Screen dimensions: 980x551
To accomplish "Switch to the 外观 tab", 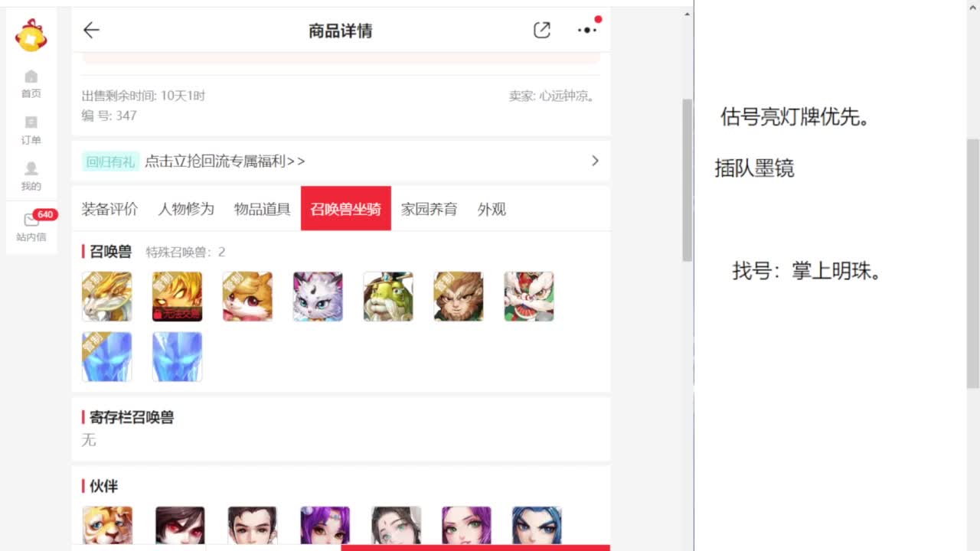I will point(492,209).
